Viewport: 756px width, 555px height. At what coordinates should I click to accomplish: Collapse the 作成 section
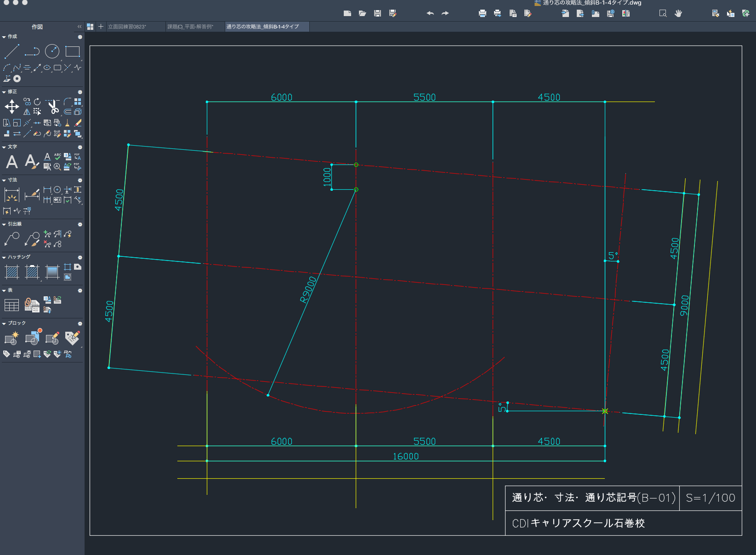pyautogui.click(x=4, y=37)
